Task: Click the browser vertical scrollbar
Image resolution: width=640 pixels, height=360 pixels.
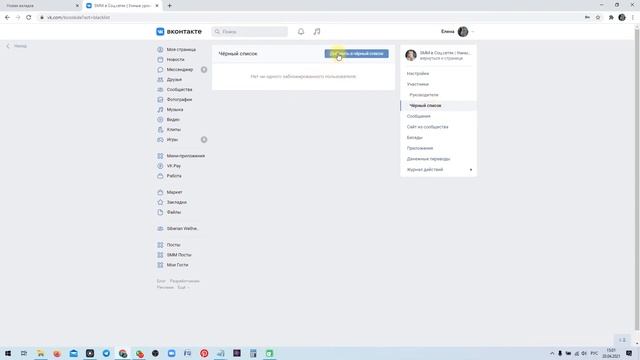Action: pyautogui.click(x=637, y=180)
